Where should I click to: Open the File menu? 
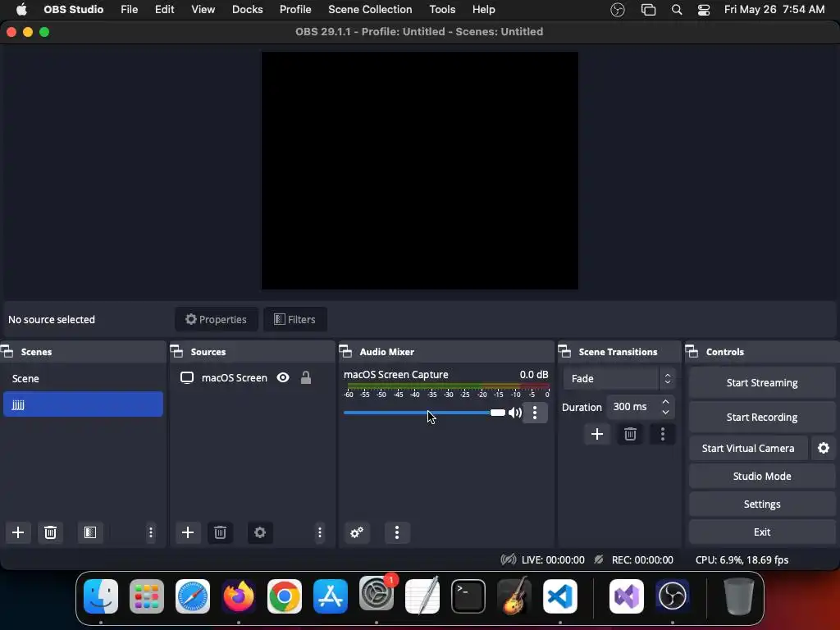(x=129, y=10)
